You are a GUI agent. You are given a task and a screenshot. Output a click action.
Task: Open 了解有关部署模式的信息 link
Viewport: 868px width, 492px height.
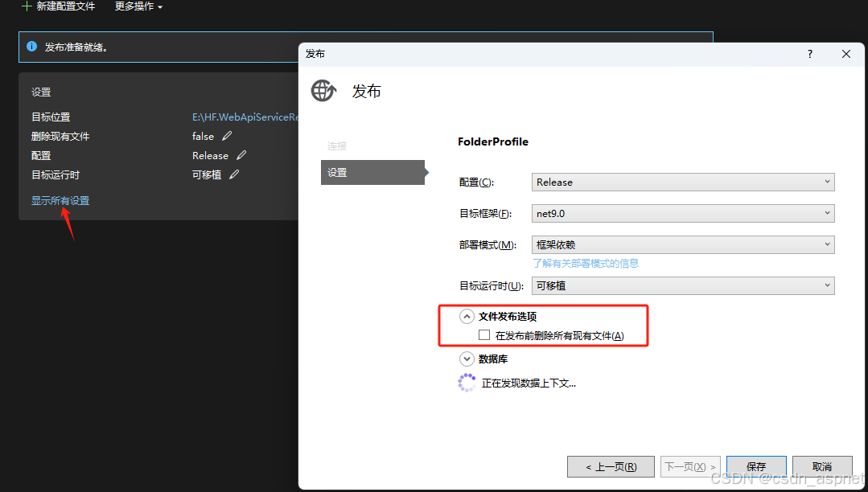[586, 264]
